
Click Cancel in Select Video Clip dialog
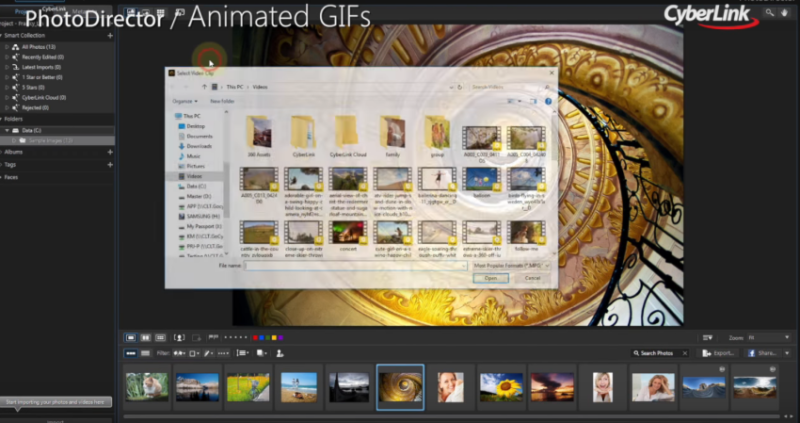pos(532,278)
